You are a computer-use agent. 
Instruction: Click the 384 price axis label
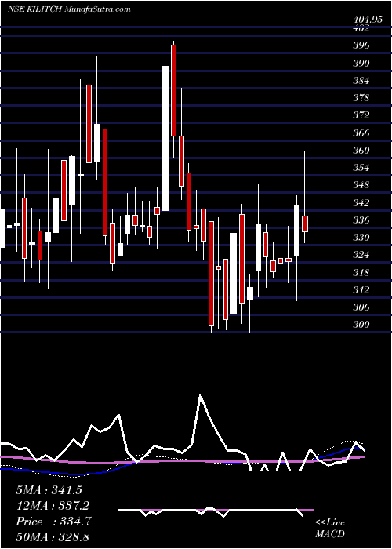tap(361, 81)
